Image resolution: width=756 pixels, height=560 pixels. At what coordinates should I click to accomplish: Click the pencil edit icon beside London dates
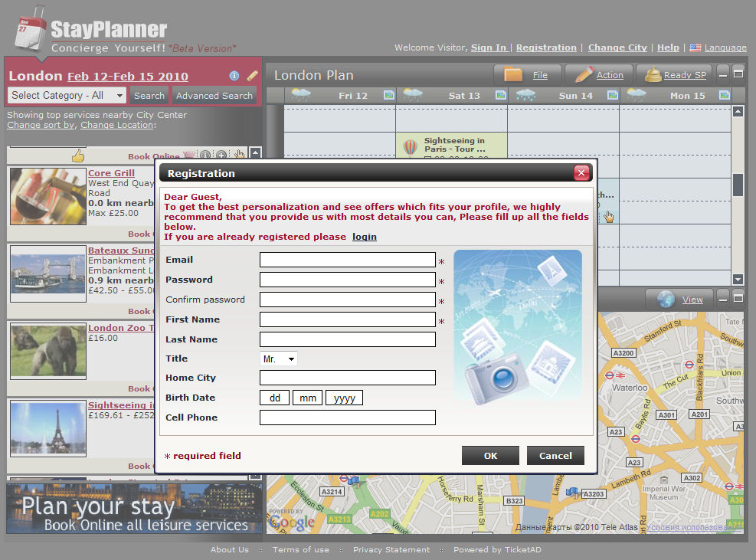[x=253, y=76]
